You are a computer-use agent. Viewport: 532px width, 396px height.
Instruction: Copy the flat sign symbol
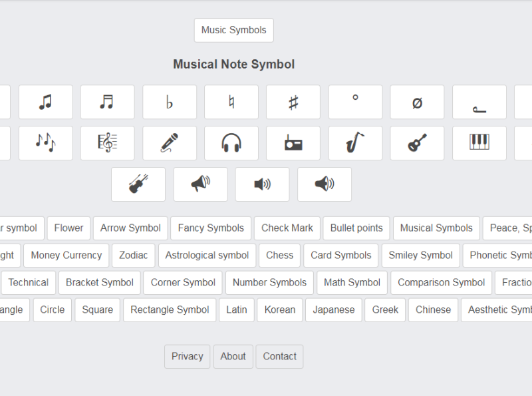(x=170, y=102)
